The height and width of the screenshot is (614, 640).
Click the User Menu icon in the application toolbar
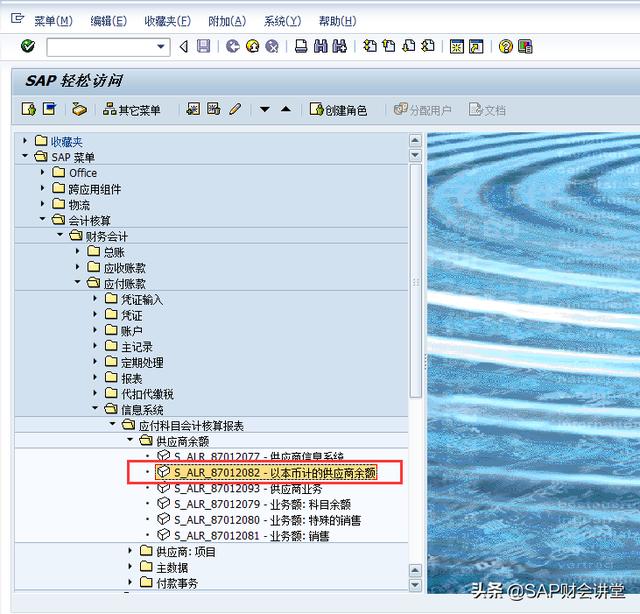(29, 109)
